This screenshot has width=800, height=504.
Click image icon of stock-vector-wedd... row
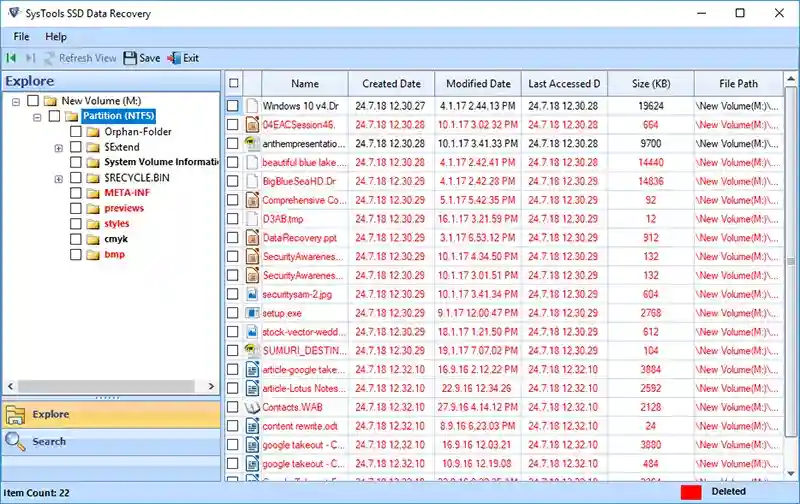click(252, 332)
